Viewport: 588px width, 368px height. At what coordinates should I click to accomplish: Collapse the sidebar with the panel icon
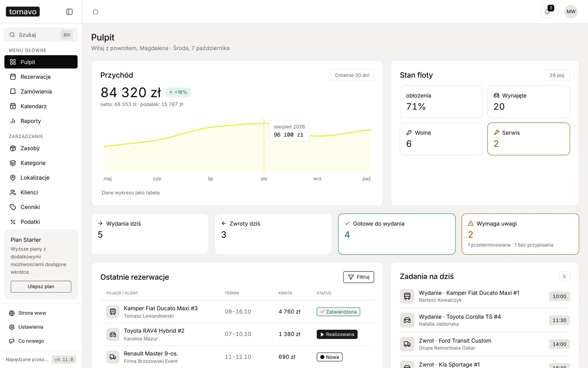(x=70, y=12)
